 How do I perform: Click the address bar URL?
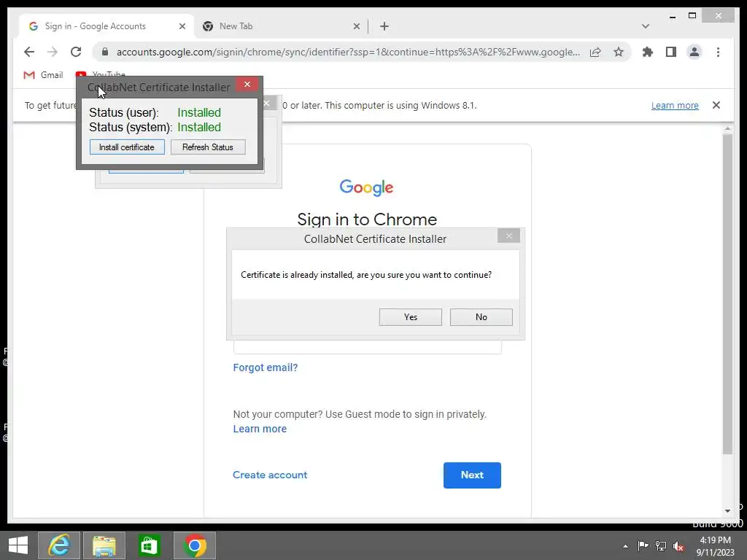tap(348, 52)
